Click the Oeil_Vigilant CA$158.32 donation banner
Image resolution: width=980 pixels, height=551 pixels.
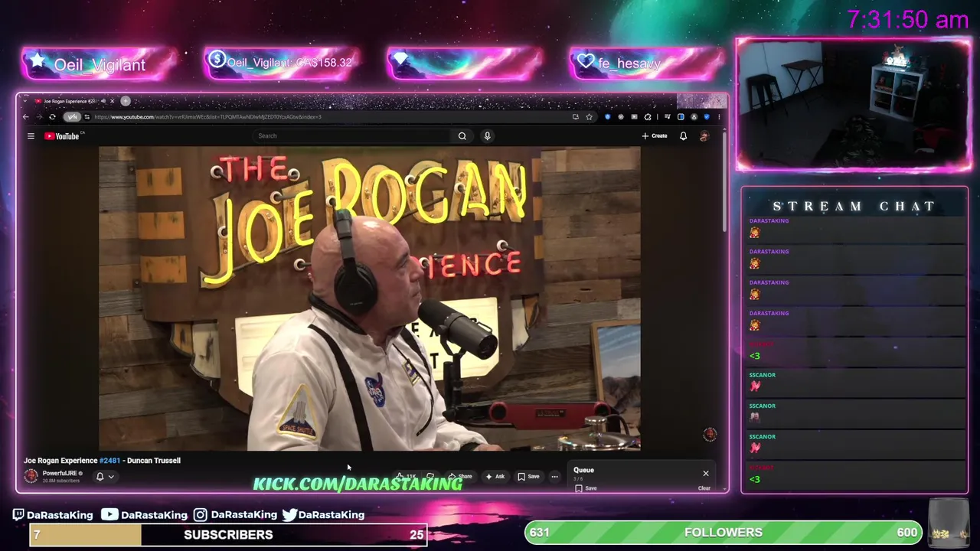[x=283, y=64]
